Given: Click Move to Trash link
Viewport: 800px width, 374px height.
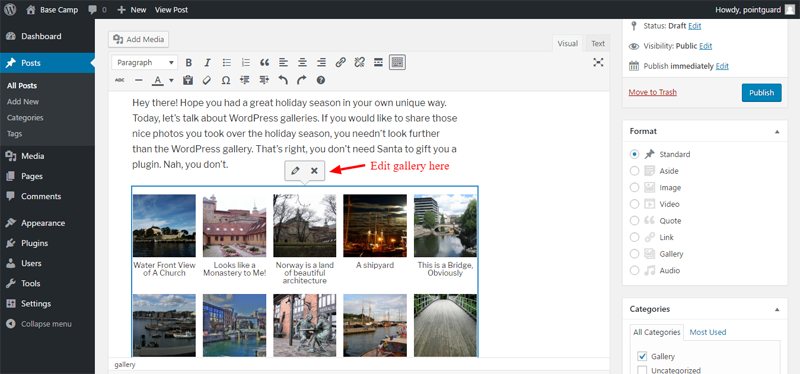Looking at the screenshot, I should click(653, 92).
